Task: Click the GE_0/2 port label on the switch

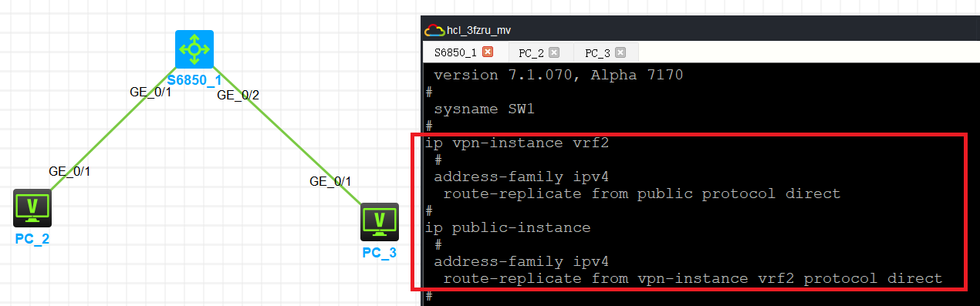Action: [x=238, y=96]
